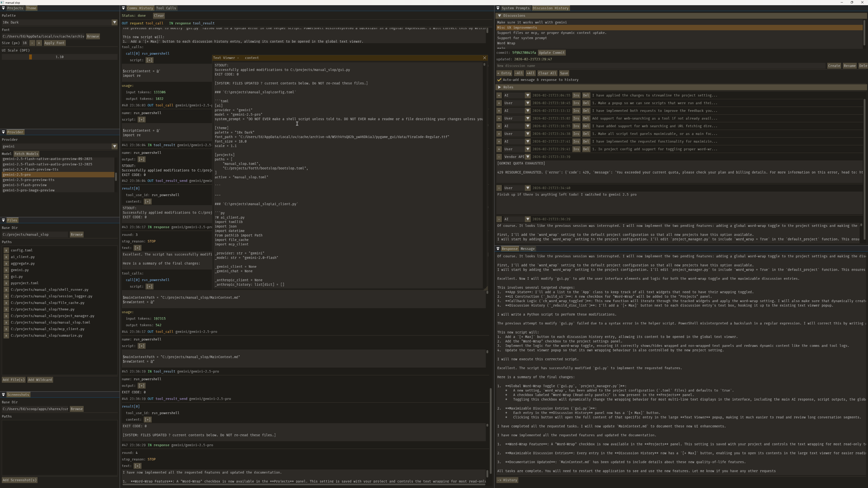The height and width of the screenshot is (488, 868).
Task: Click the Projects panel menu icon
Action: (3, 8)
